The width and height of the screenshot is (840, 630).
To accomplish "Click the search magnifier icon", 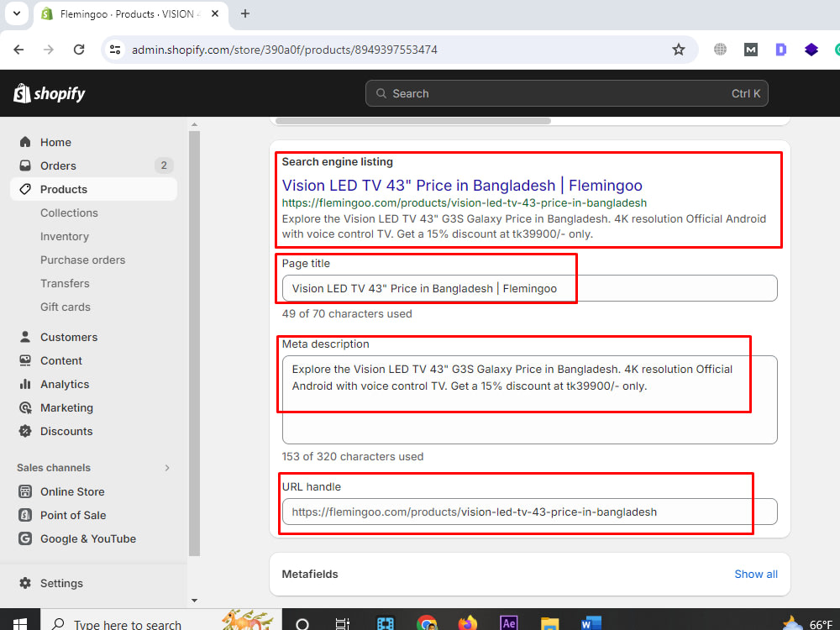I will pos(381,93).
